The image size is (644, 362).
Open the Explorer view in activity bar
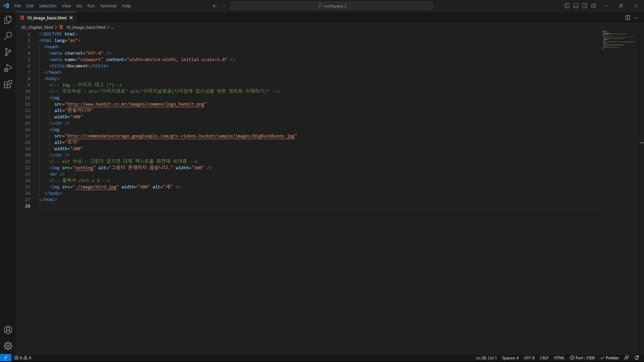(x=8, y=20)
